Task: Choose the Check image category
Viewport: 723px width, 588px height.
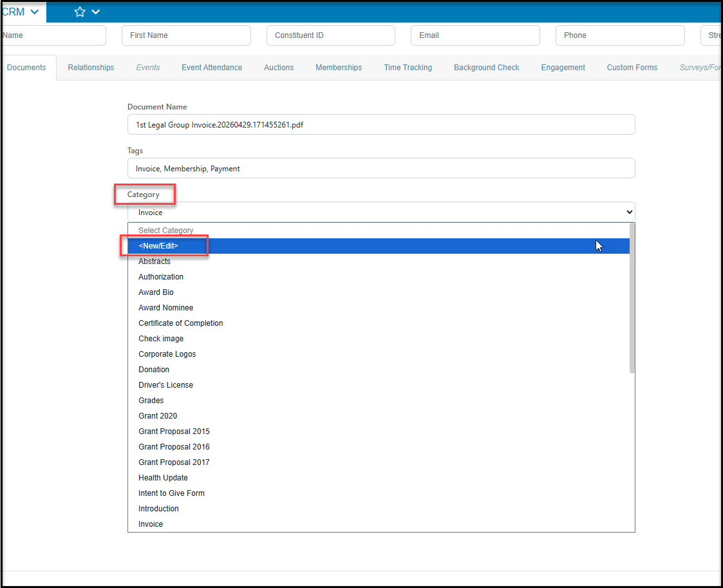Action: click(x=379, y=339)
